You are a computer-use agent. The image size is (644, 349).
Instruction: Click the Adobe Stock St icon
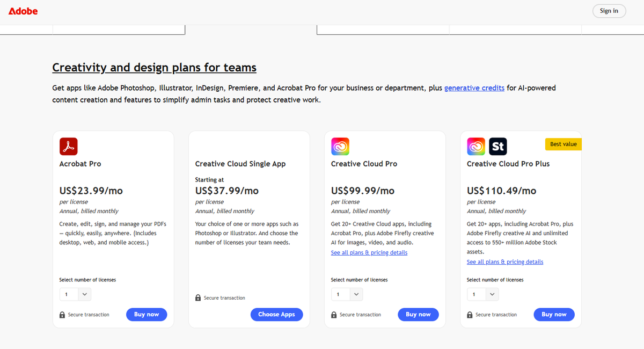click(498, 146)
